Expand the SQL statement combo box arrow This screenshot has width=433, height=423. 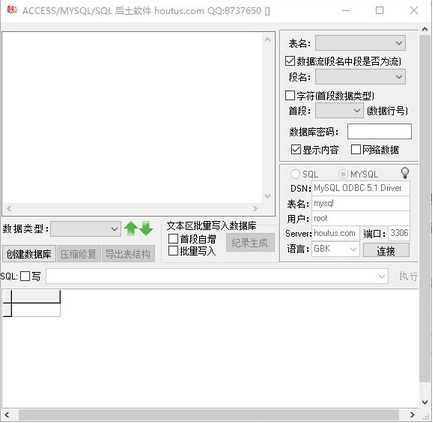coord(382,276)
